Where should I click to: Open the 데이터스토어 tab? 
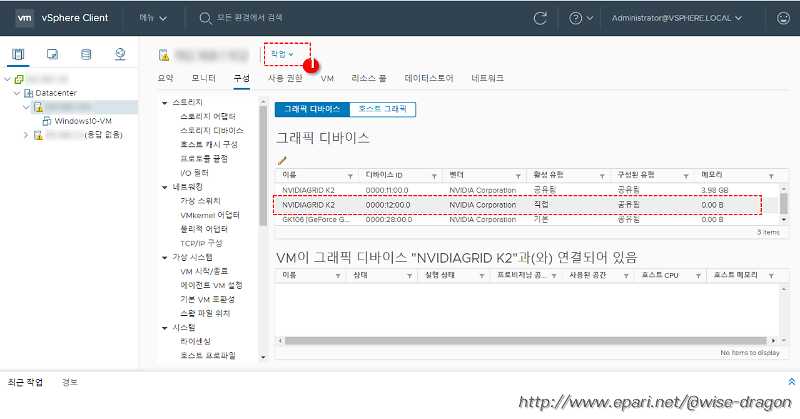click(x=429, y=78)
